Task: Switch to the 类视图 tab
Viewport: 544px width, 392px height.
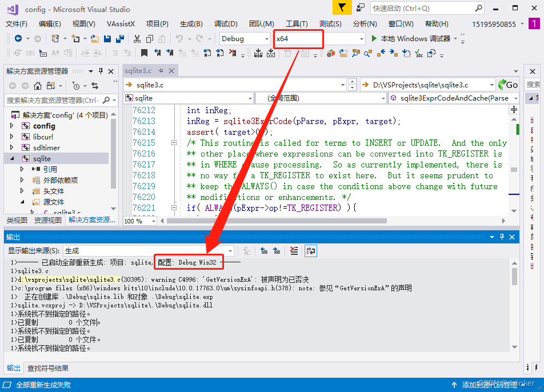Action: click(17, 220)
